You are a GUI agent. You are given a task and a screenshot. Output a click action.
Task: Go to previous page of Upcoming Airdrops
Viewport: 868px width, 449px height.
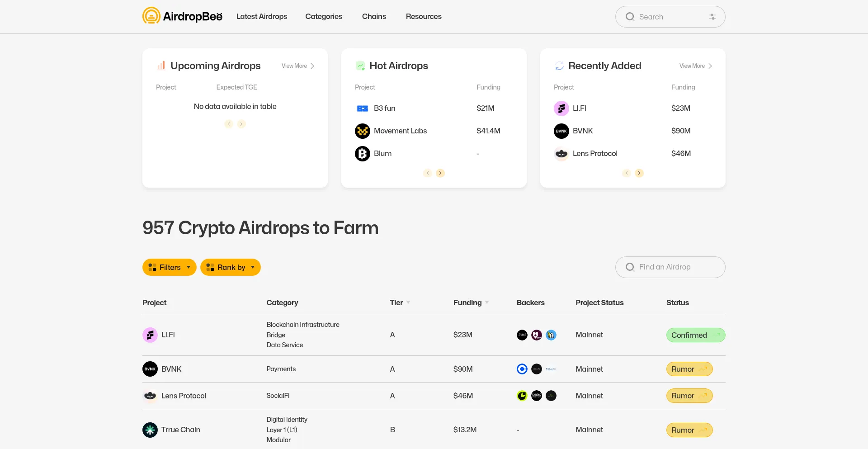[x=229, y=124]
